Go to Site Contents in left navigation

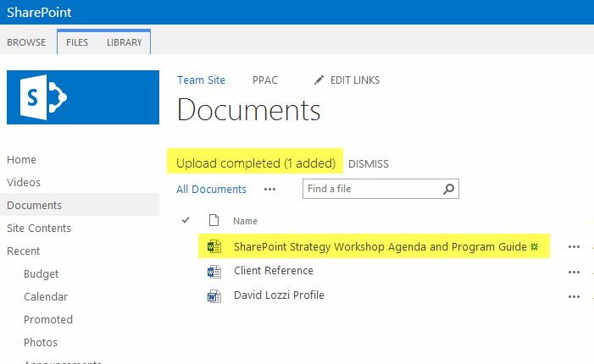39,229
